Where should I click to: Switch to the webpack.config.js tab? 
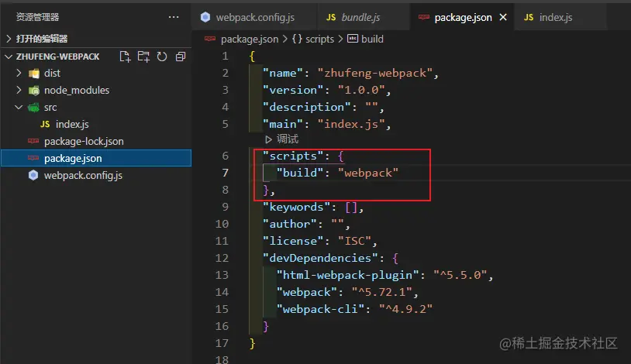click(255, 17)
